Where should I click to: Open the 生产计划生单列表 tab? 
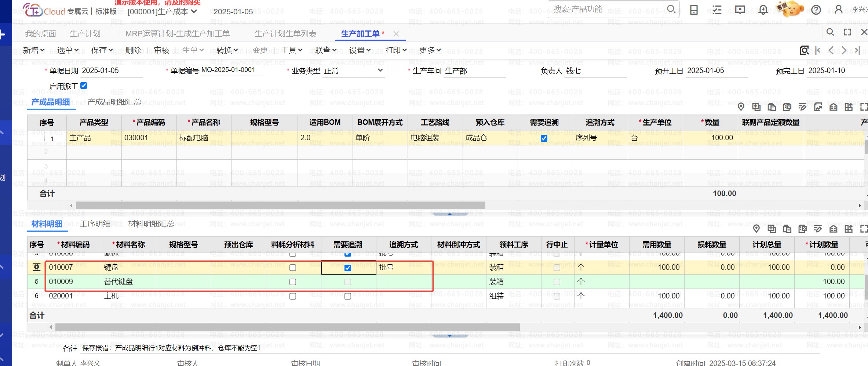(285, 34)
